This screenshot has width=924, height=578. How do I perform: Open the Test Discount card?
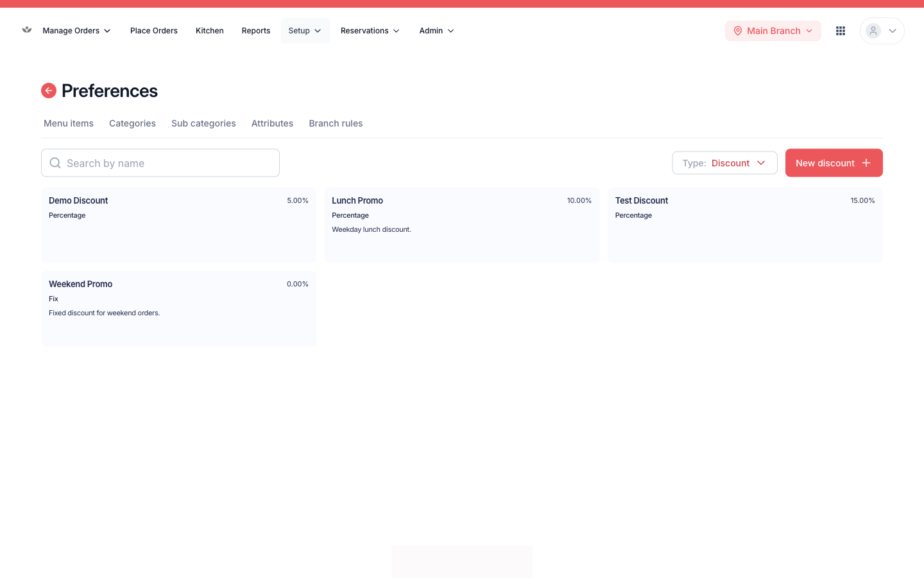[x=745, y=225]
